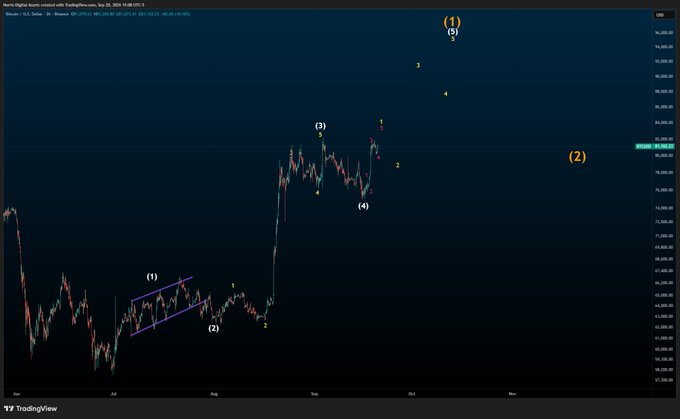
Task: Click the snapshot attribution header text
Action: pos(73,5)
